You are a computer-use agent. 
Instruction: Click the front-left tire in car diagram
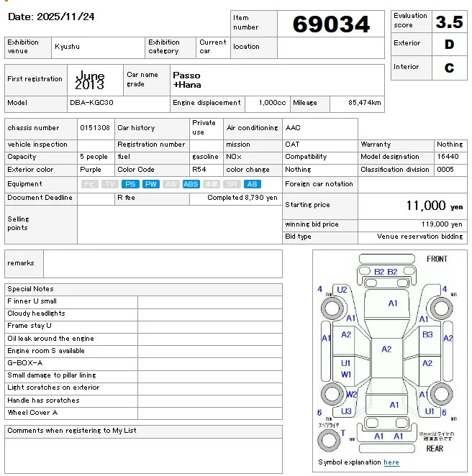pos(332,309)
